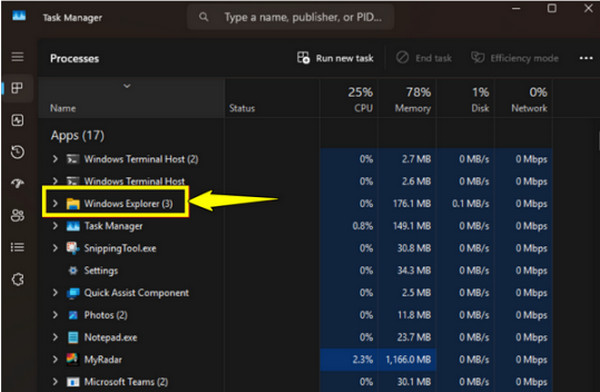The height and width of the screenshot is (392, 600).
Task: Click the 0.8% CPU value
Action: tap(362, 226)
